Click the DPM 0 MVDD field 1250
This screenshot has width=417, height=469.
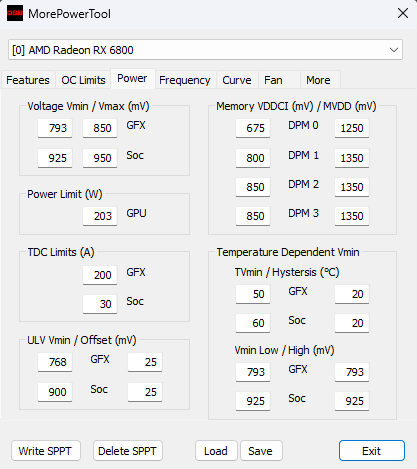point(352,128)
